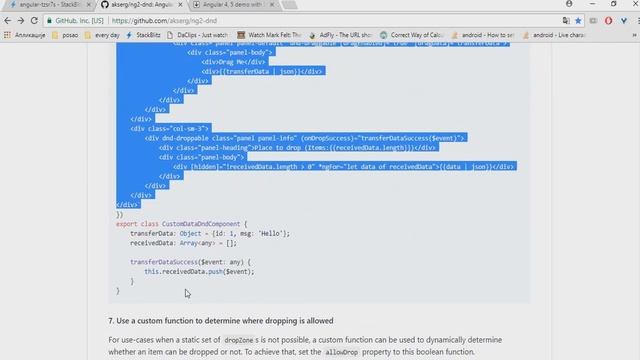Open the every day bookmarks folder
This screenshot has width=640, height=360.
tap(102, 35)
